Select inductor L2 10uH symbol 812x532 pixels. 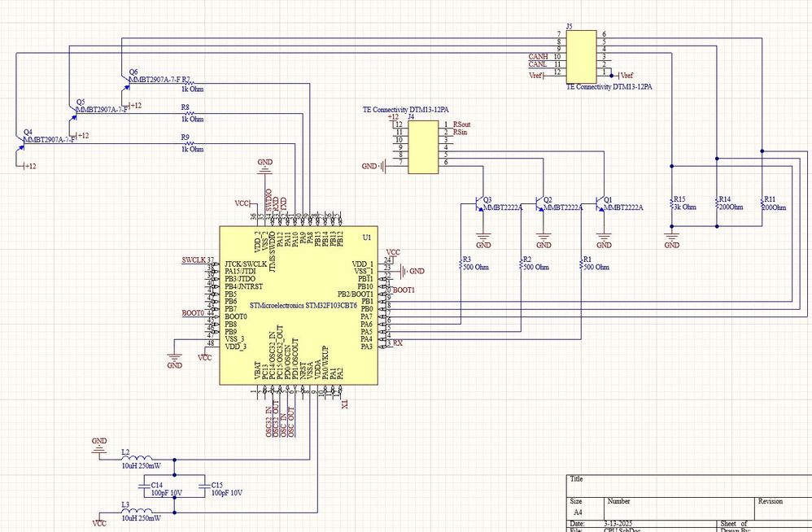(x=137, y=458)
